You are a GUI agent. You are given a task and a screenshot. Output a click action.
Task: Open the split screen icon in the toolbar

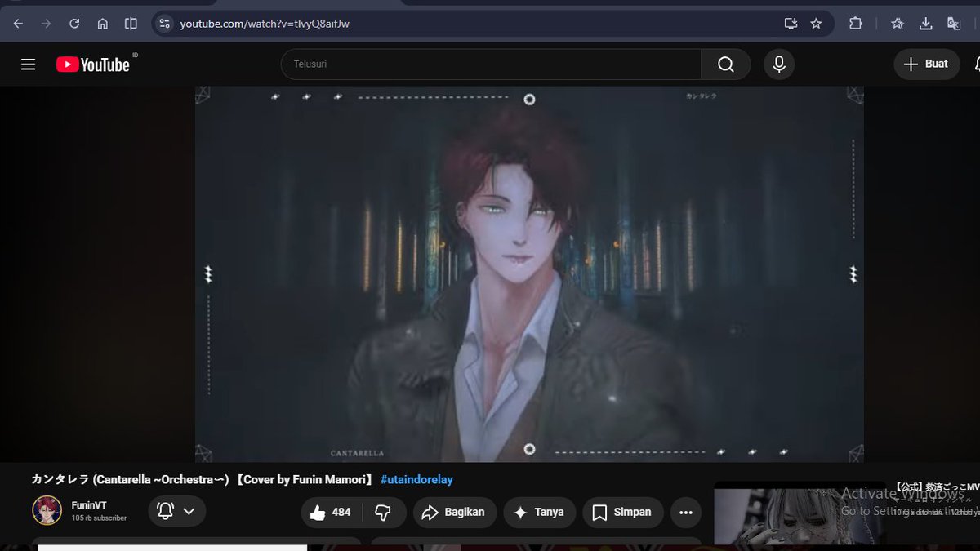pos(131,24)
